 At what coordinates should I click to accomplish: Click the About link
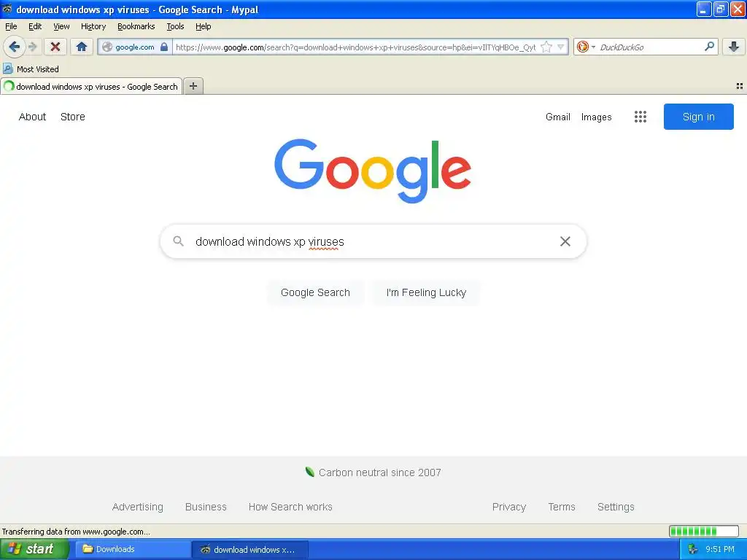[x=32, y=117]
